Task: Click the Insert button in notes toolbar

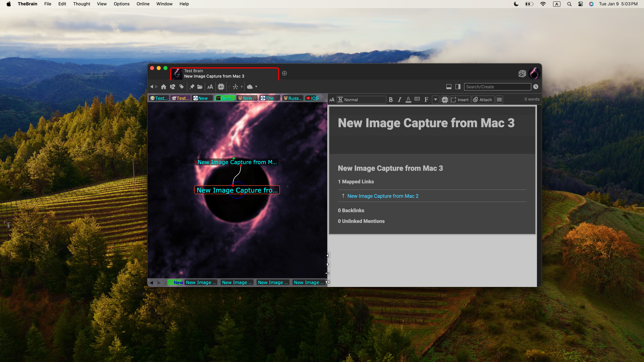Action: click(x=460, y=100)
